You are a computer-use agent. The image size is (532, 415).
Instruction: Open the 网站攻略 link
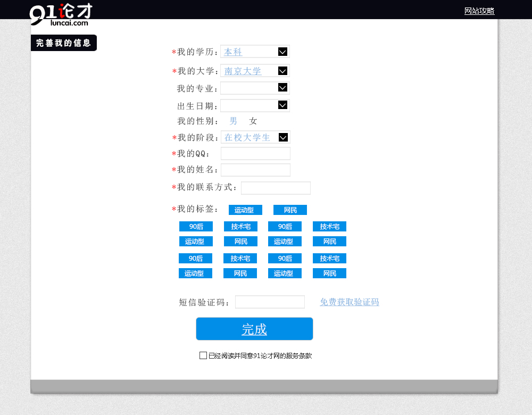tap(479, 11)
